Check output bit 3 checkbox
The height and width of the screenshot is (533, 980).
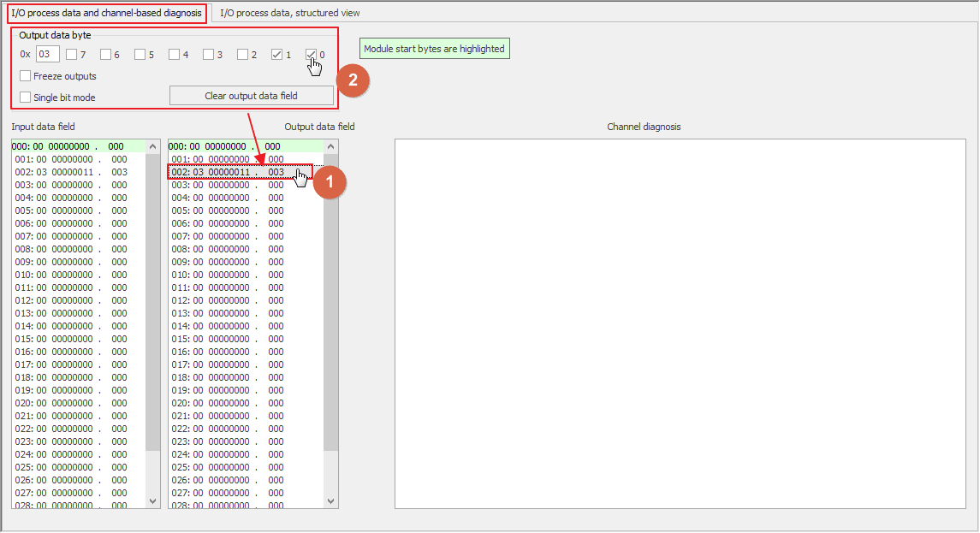coord(209,55)
